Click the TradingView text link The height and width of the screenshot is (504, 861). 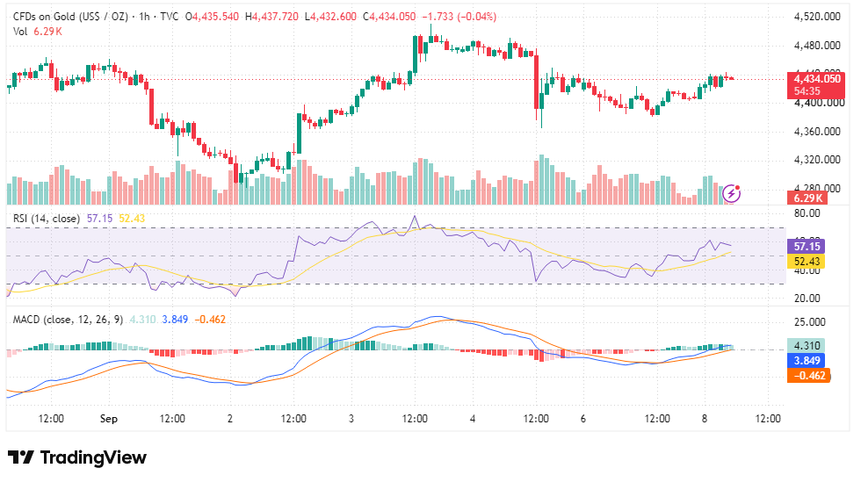tap(93, 457)
